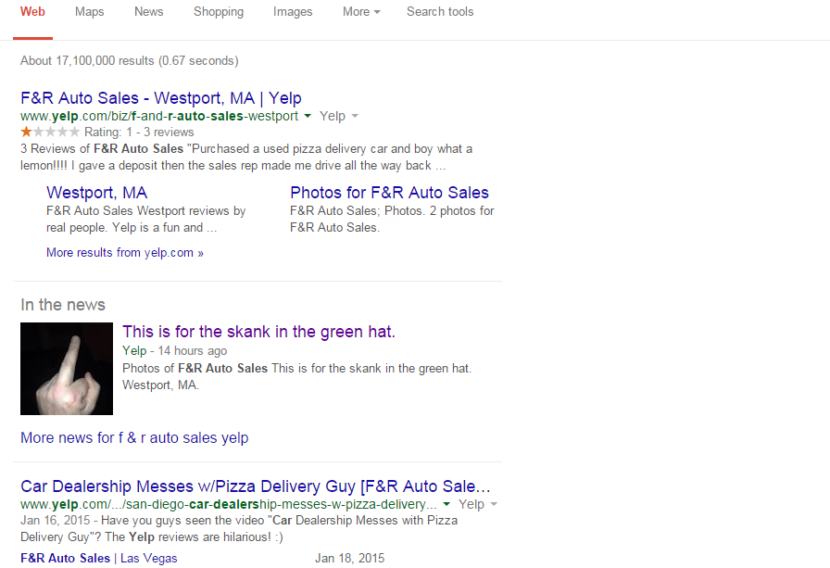
Task: Click 'Yelp - 14 hours ago' news source line
Action: [175, 350]
